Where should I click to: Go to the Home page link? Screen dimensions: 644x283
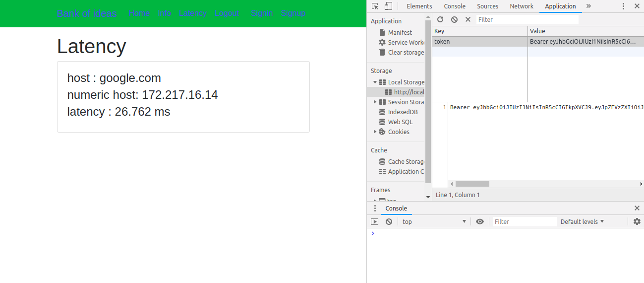(139, 13)
